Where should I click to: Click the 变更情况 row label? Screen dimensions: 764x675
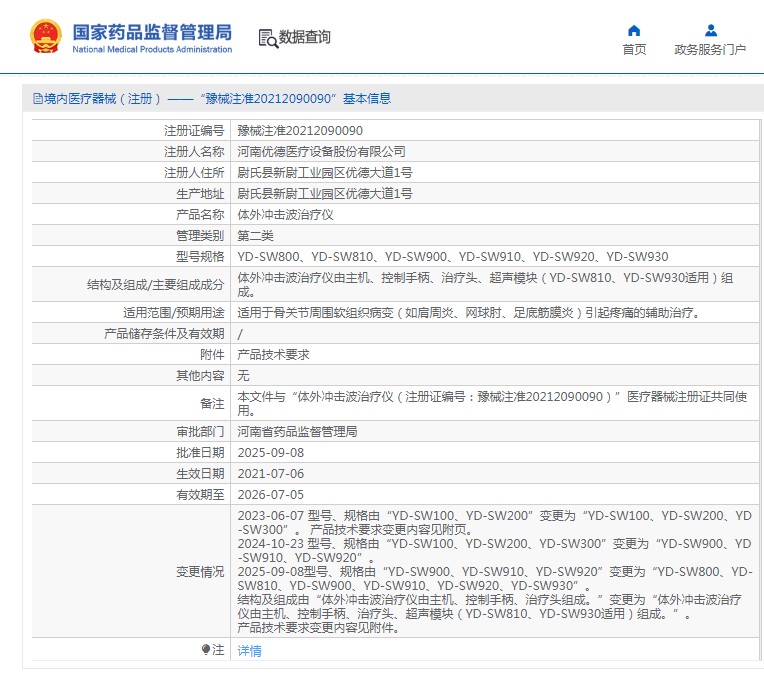[198, 571]
